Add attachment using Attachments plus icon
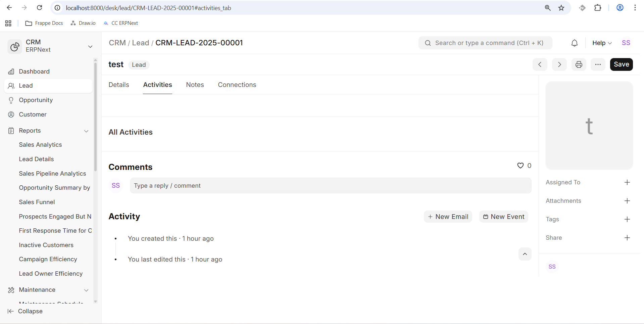The width and height of the screenshot is (644, 324). point(627,201)
